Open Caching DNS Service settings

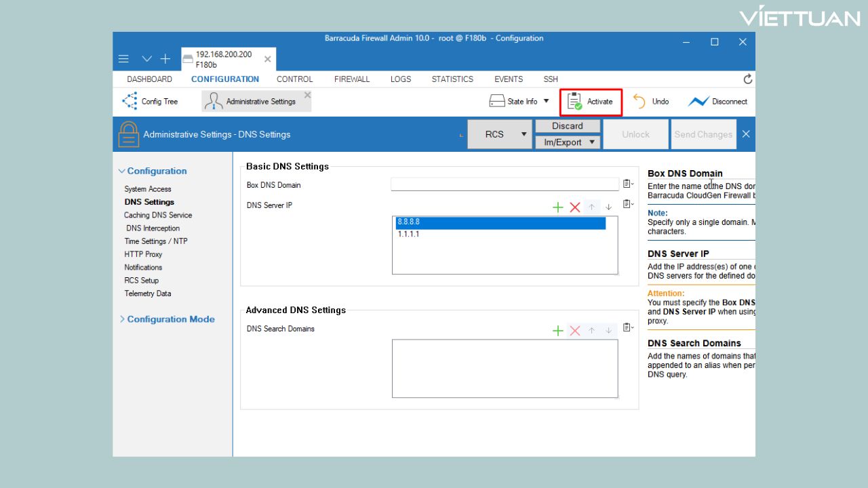[x=158, y=215]
